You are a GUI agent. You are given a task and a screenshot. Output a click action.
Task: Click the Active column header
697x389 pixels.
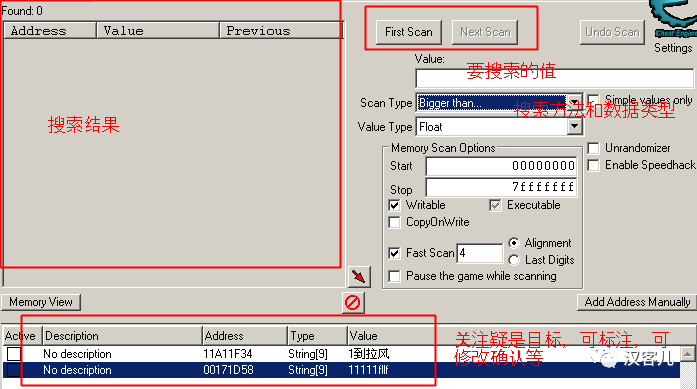pyautogui.click(x=21, y=336)
